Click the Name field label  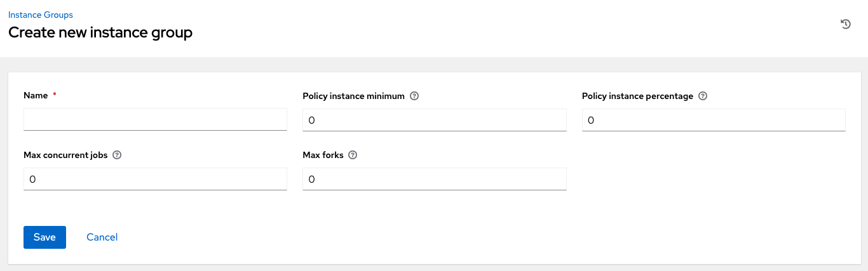(36, 96)
